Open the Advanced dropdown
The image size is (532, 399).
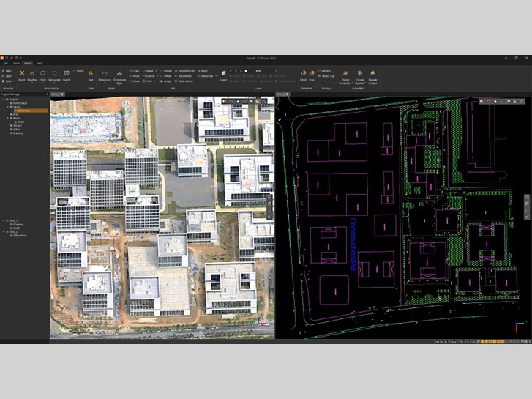click(x=216, y=76)
